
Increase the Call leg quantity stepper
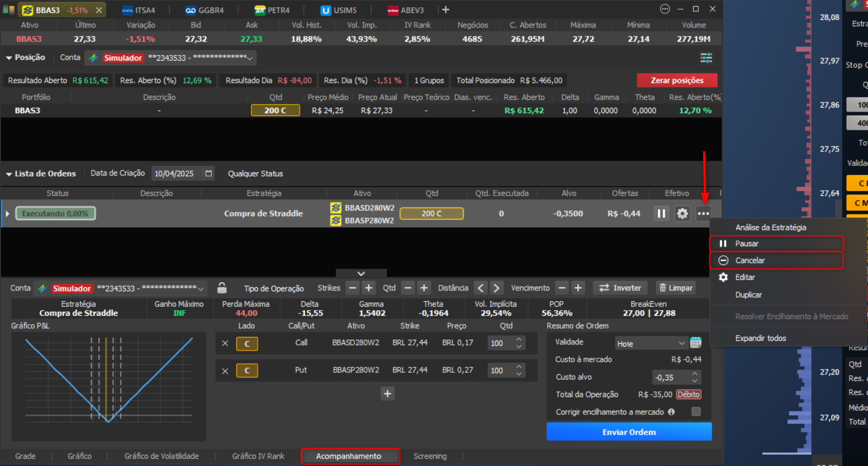point(519,339)
